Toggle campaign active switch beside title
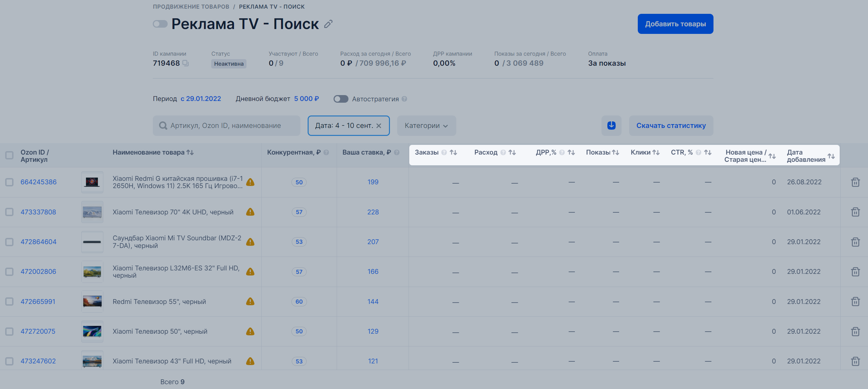This screenshot has width=868, height=389. tap(160, 24)
